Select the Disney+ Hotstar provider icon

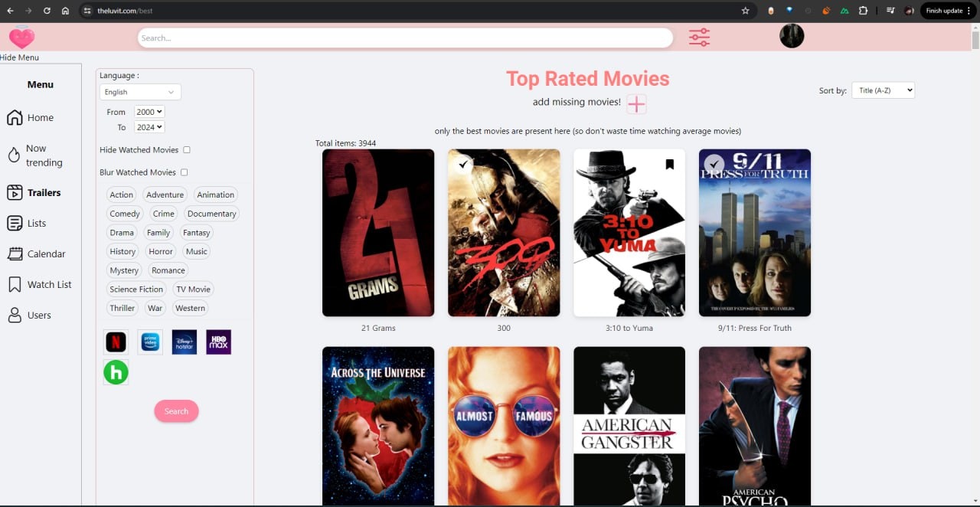tap(185, 342)
